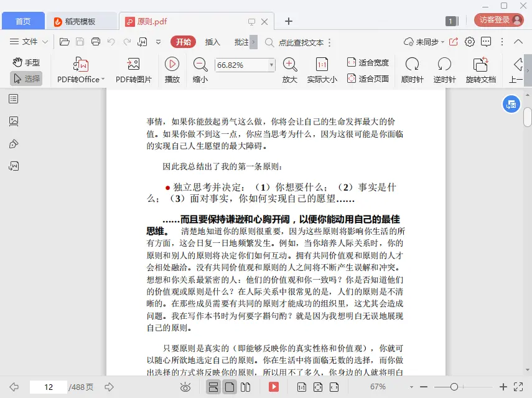Click 访客登录 guest login button

pyautogui.click(x=499, y=20)
